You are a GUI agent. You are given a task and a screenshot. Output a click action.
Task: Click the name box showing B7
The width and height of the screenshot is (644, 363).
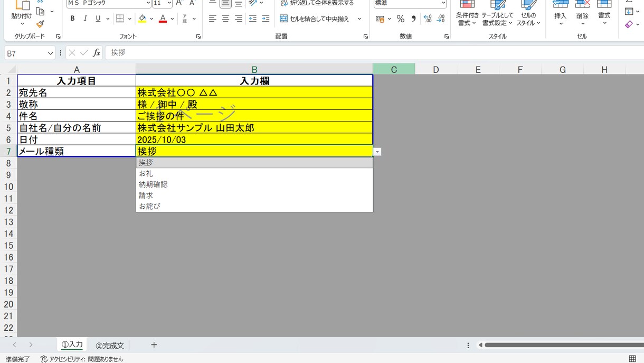(x=30, y=53)
